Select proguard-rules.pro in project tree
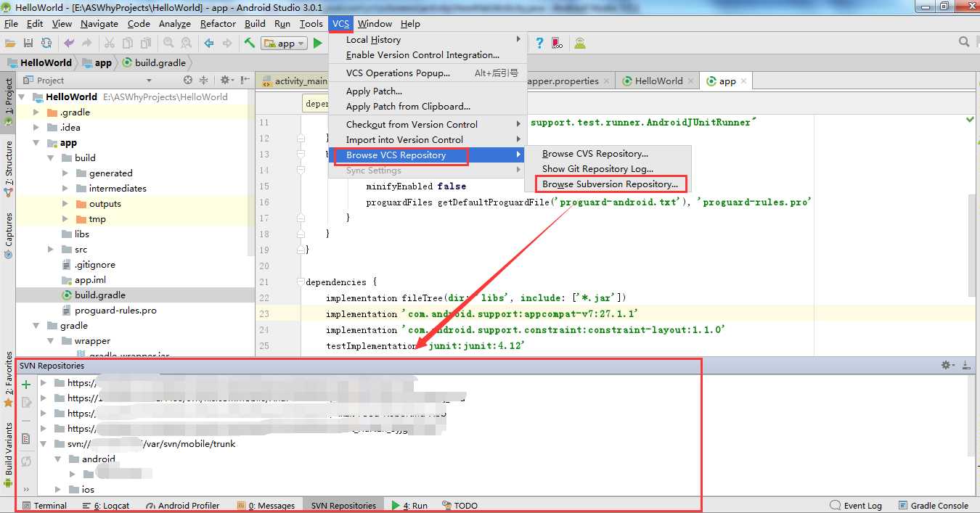Image resolution: width=980 pixels, height=513 pixels. tap(115, 311)
